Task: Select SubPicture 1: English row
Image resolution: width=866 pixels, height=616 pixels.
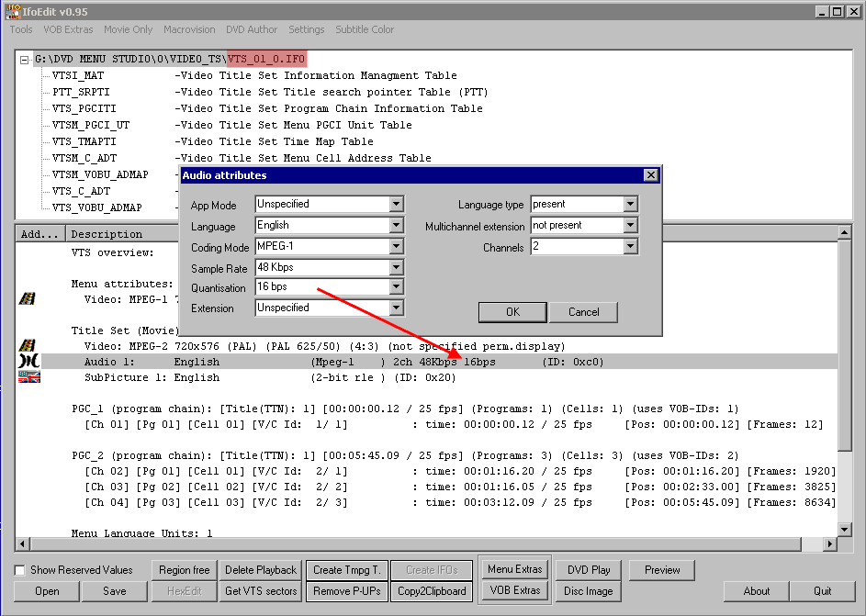Action: point(270,377)
